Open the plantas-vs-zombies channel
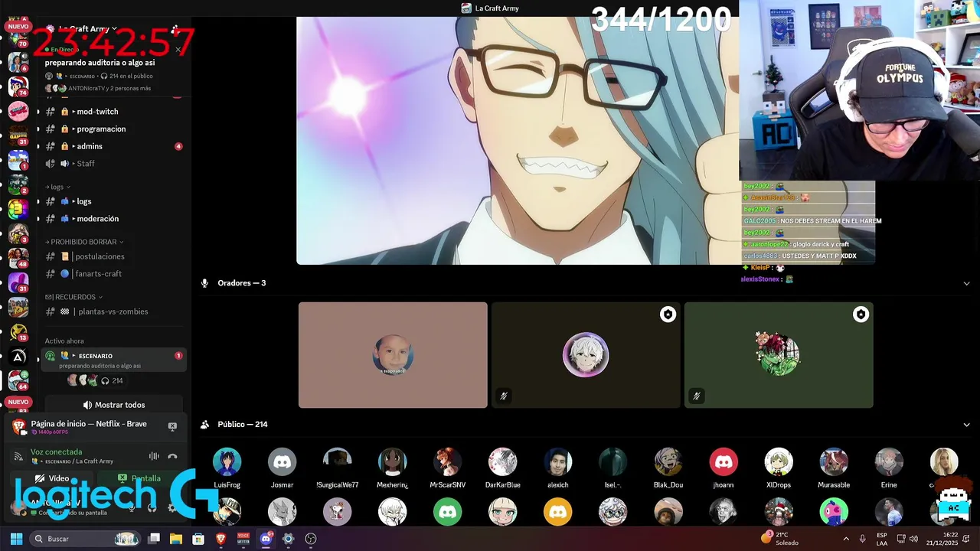This screenshot has width=980, height=551. [113, 311]
